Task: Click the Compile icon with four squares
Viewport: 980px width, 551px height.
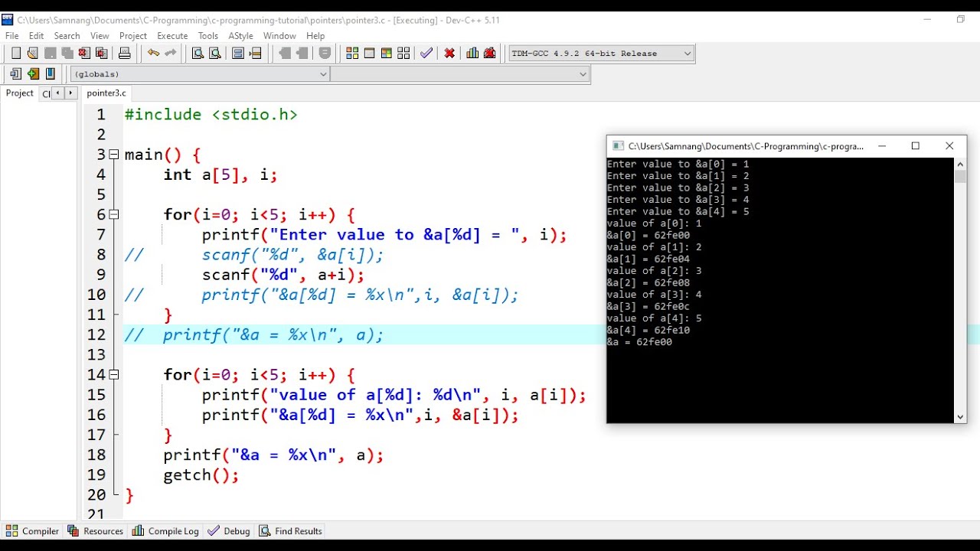Action: [352, 53]
